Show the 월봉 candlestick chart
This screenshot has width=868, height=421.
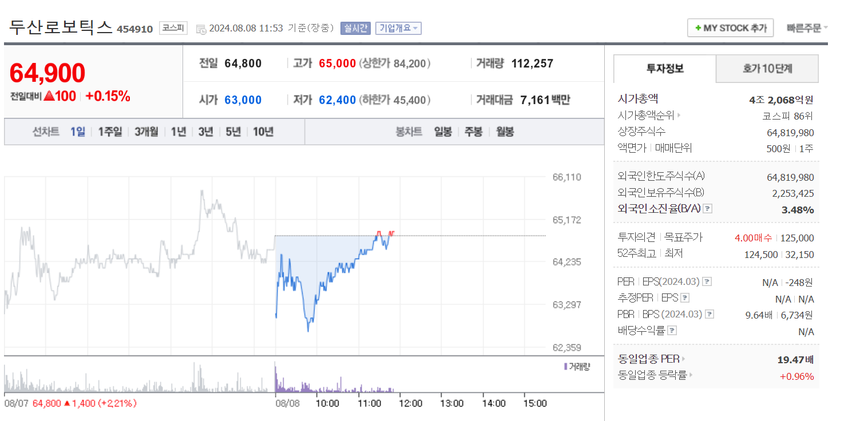pyautogui.click(x=505, y=132)
